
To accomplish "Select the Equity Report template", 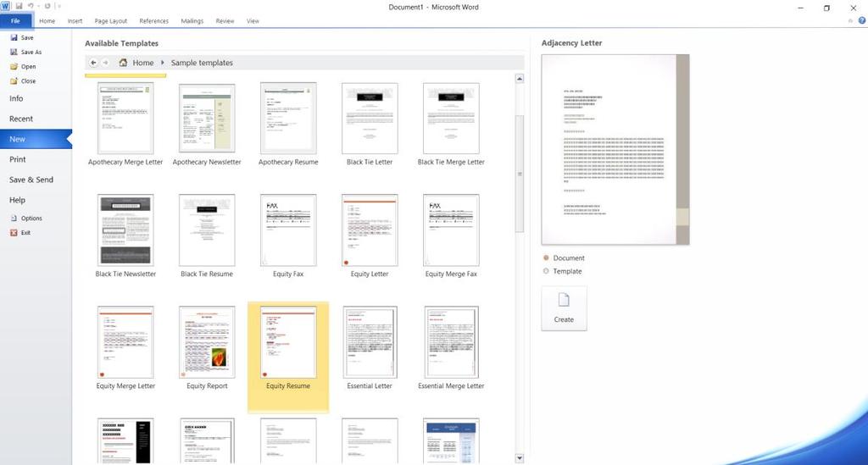I will pos(207,348).
